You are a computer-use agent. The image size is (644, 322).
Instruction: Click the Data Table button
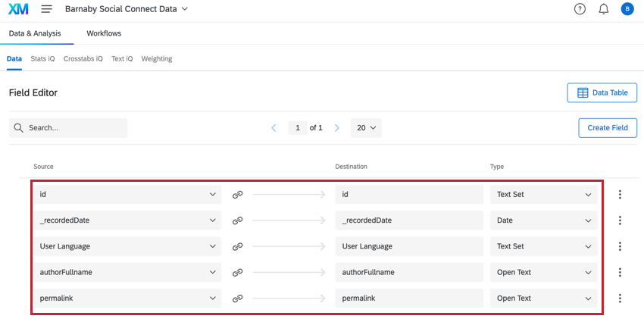[x=602, y=93]
